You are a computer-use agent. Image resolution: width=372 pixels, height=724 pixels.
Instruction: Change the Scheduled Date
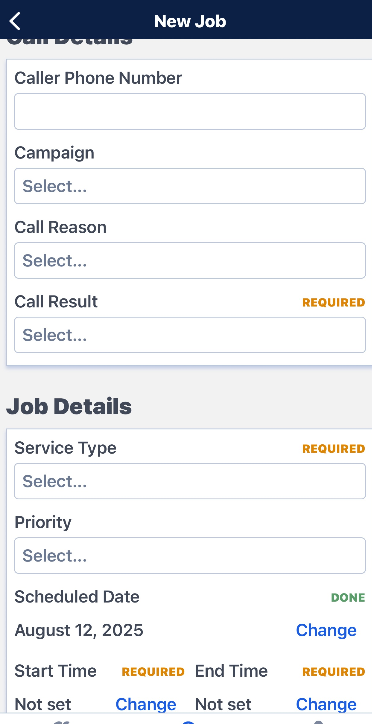[326, 630]
